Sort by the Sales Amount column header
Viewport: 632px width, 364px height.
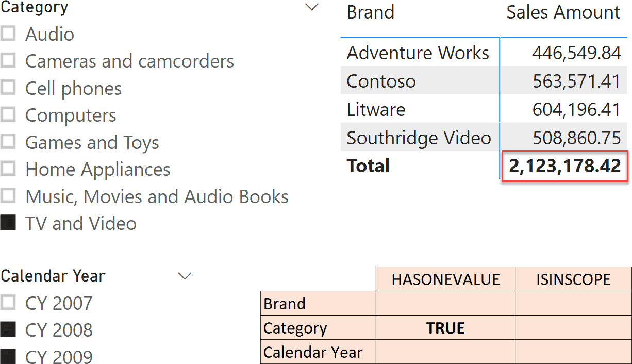[563, 12]
